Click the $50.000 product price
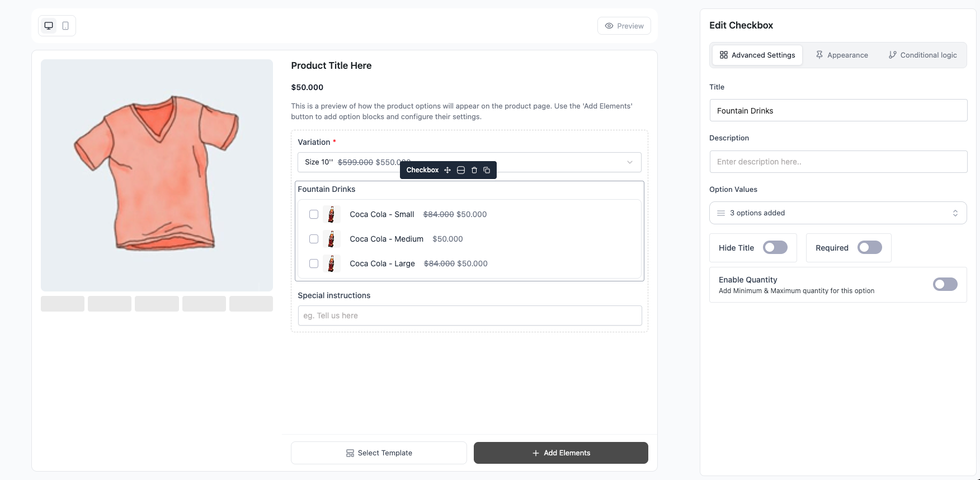Screen dimensions: 980x480 pos(307,87)
